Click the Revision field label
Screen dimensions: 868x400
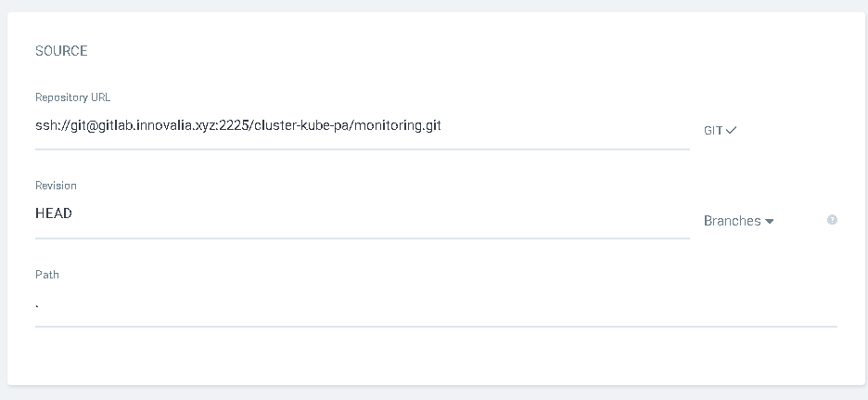pos(56,186)
